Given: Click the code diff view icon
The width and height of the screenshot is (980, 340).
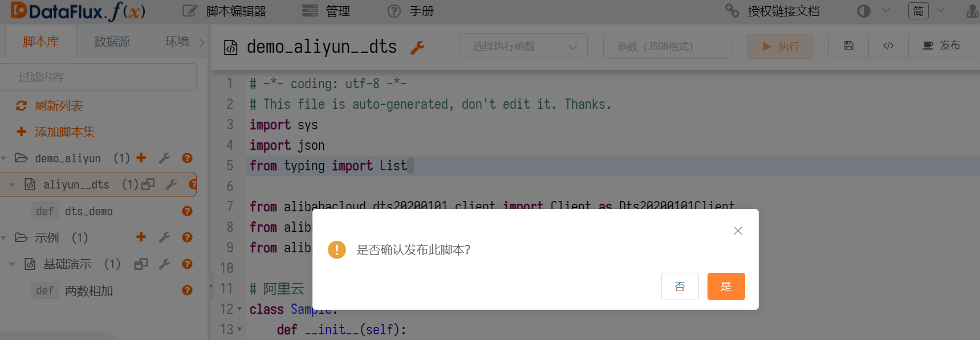Looking at the screenshot, I should [888, 46].
